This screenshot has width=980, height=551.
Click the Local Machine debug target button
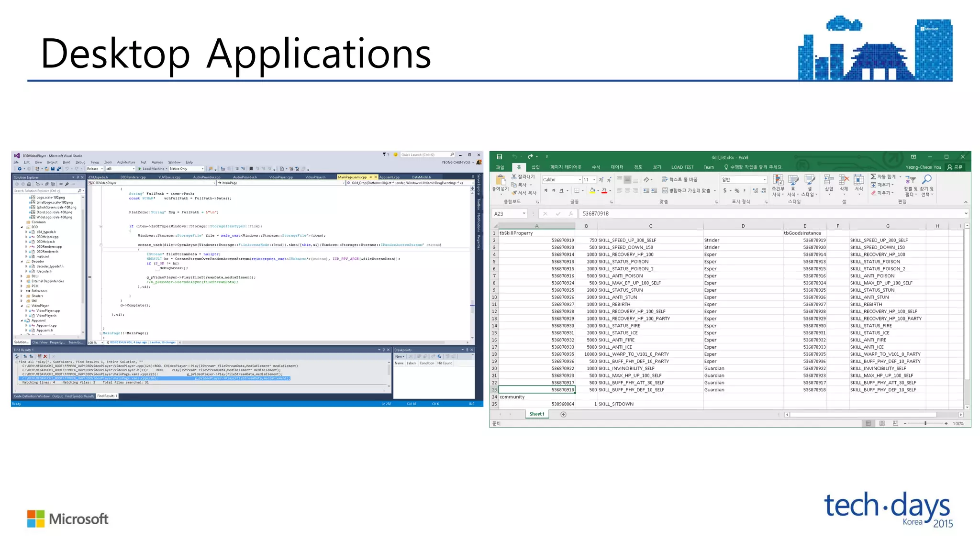click(152, 169)
